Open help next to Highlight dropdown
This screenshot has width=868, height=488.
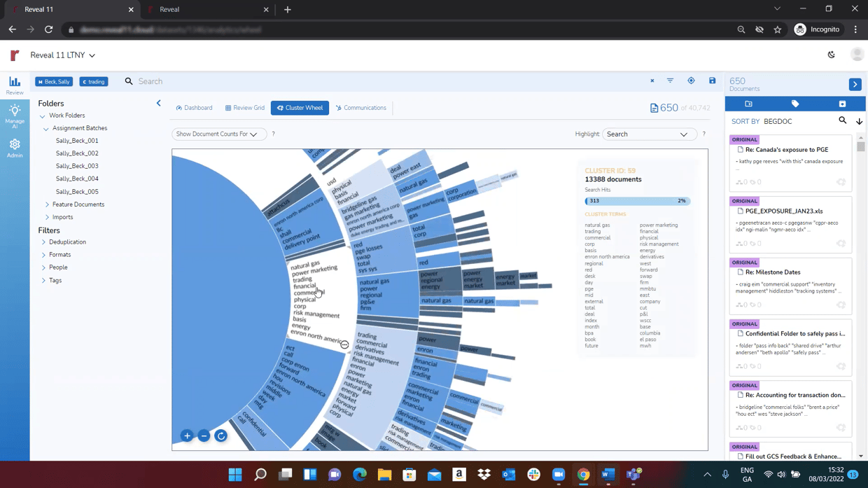pyautogui.click(x=703, y=134)
